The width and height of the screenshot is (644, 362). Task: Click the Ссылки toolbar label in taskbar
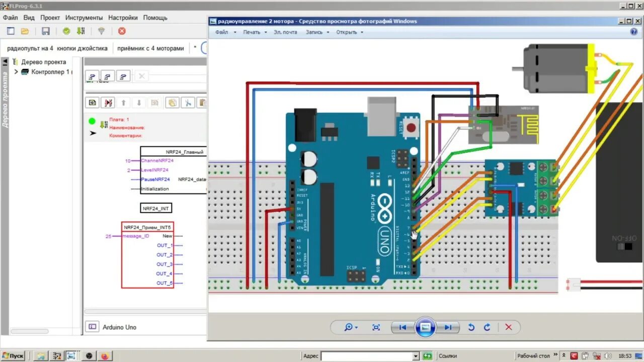(x=448, y=356)
